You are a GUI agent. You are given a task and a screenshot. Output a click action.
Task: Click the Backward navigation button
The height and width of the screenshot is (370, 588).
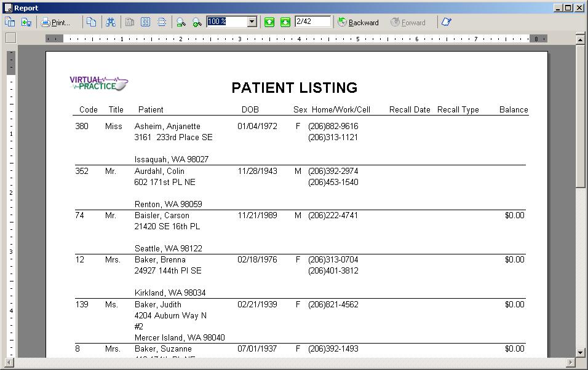click(x=358, y=22)
